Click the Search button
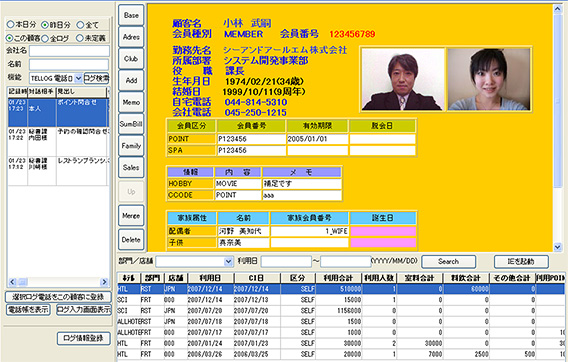Viewport: 568px width, 362px height. point(448,262)
